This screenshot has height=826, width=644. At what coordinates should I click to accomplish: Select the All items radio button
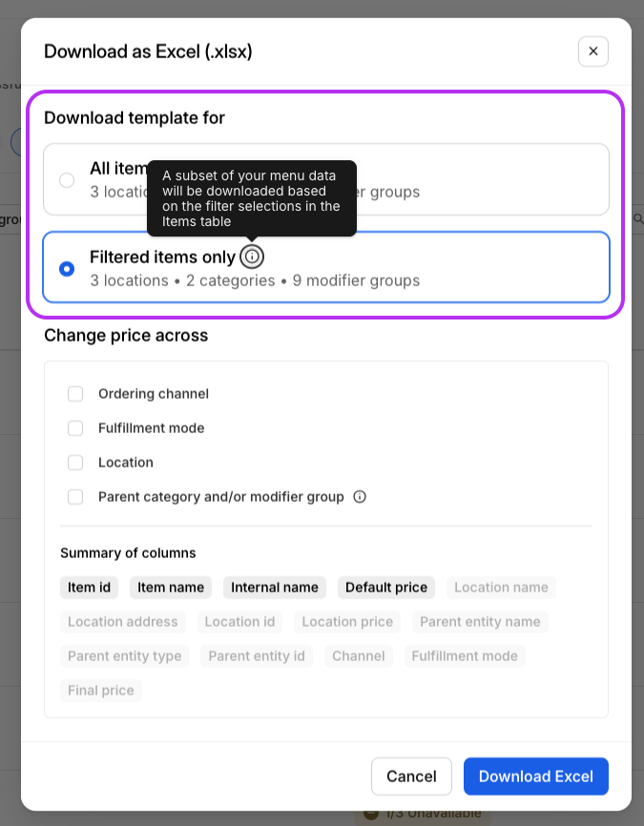[x=67, y=180]
